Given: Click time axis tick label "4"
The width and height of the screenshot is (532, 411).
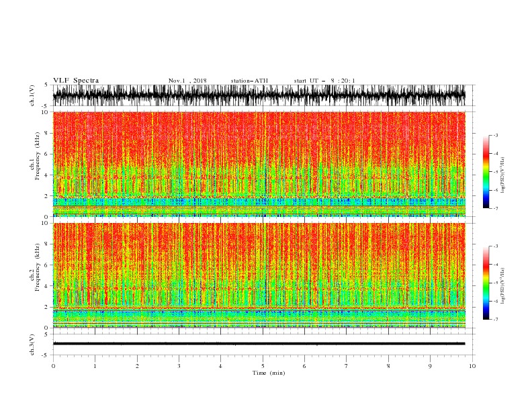Looking at the screenshot, I should (220, 366).
